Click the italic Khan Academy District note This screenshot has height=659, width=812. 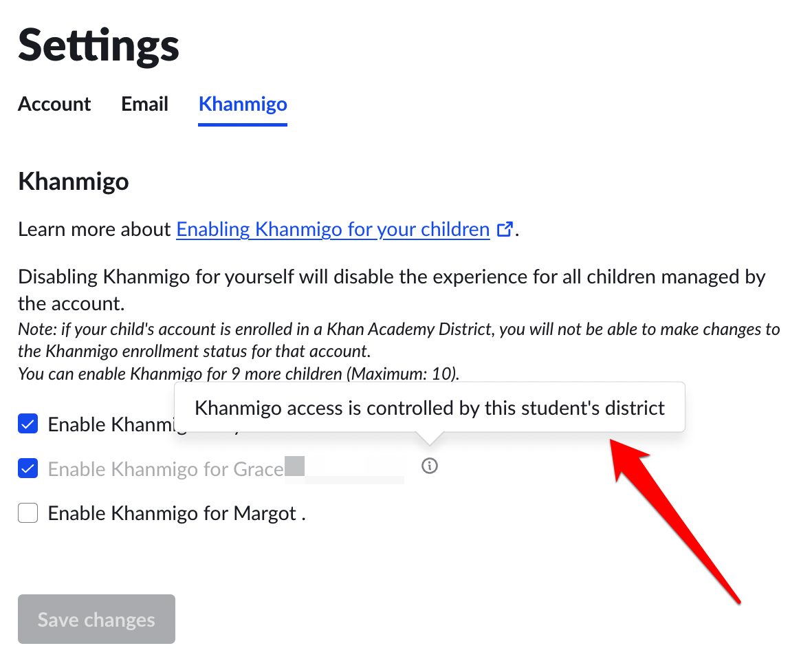[x=399, y=340]
